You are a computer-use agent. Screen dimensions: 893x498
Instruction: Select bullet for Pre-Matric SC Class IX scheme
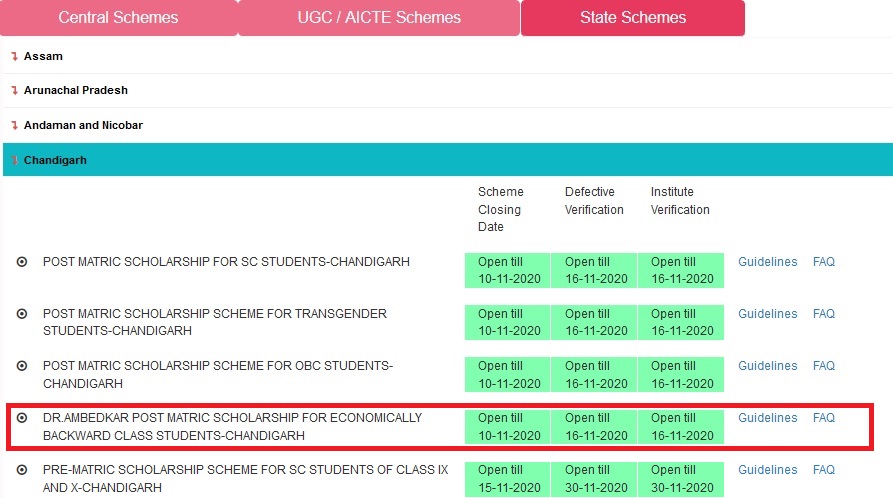click(22, 470)
